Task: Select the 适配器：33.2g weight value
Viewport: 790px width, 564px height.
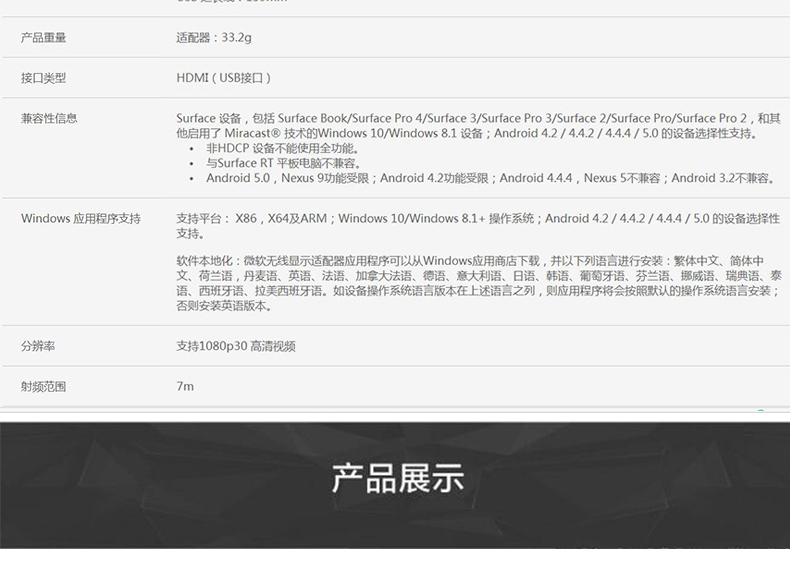Action: coord(214,38)
